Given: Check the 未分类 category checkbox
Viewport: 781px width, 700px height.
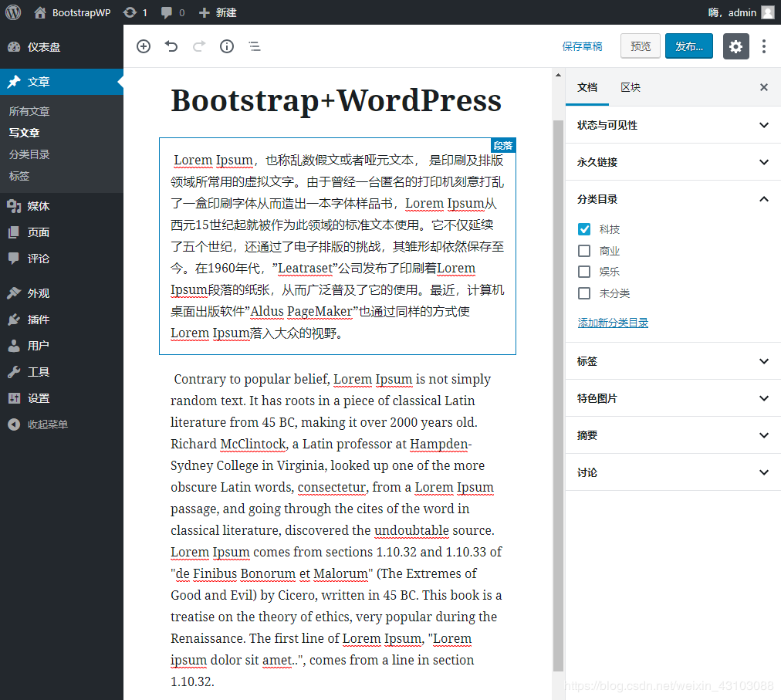Looking at the screenshot, I should pos(584,293).
